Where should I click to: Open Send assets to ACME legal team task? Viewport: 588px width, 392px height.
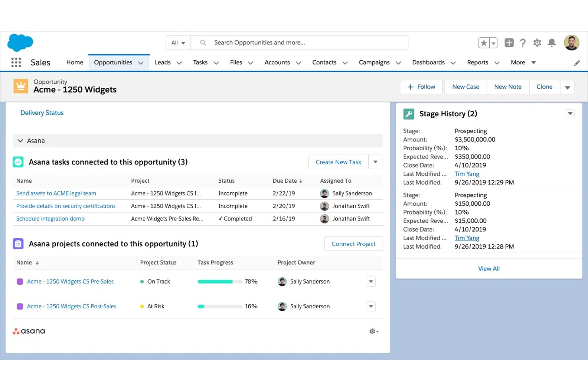coord(56,193)
